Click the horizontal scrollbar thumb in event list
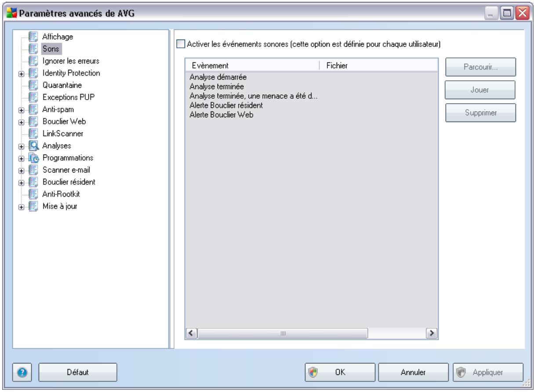This screenshot has height=392, width=534. pos(283,334)
